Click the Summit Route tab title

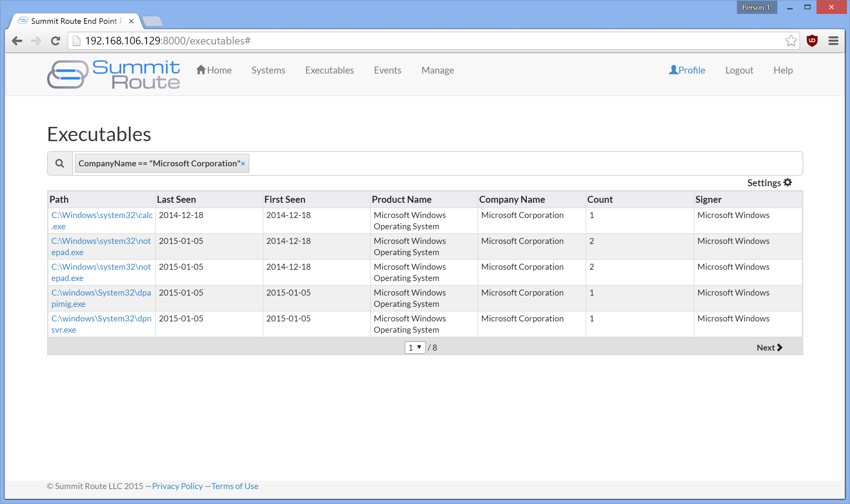click(x=77, y=21)
